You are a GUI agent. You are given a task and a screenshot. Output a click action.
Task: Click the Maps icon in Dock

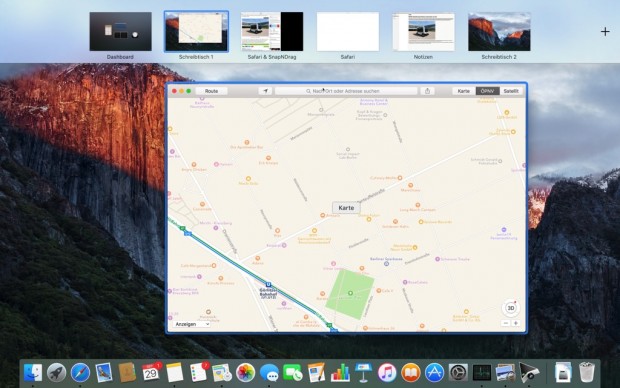pos(222,373)
